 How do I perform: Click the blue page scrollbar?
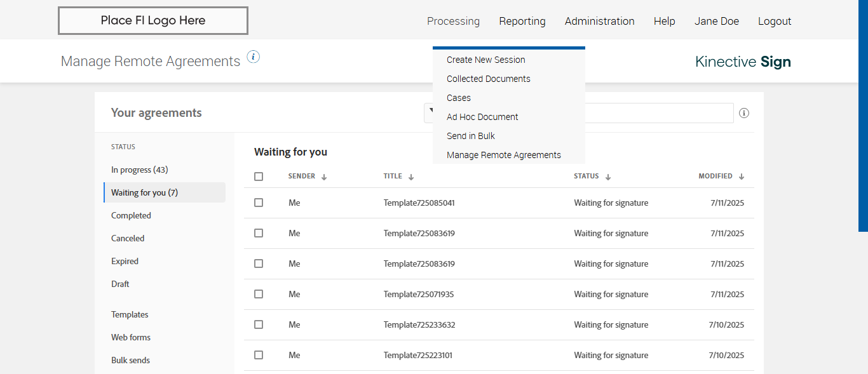[x=863, y=114]
